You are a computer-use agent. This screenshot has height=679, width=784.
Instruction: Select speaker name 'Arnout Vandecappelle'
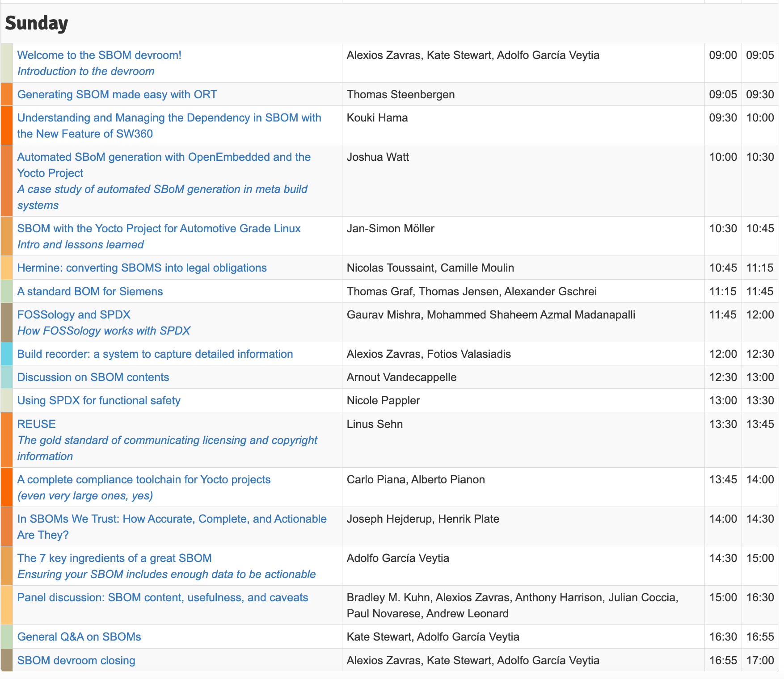(401, 377)
